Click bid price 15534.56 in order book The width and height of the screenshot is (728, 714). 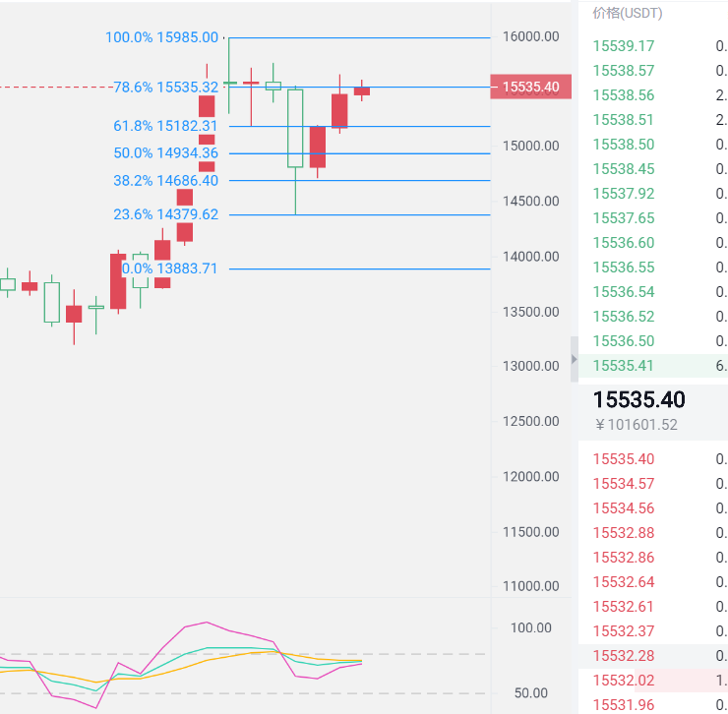pyautogui.click(x=624, y=508)
